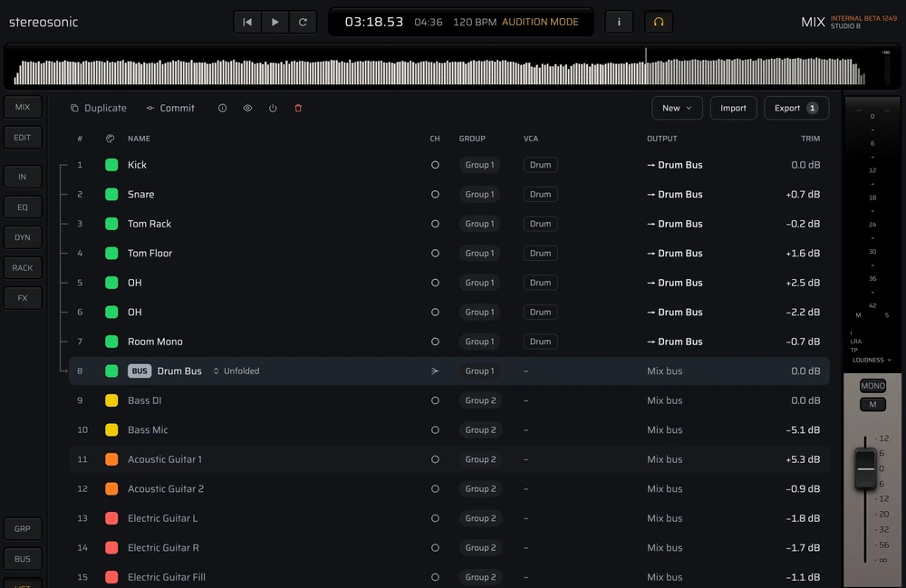Image resolution: width=906 pixels, height=588 pixels.
Task: Click the return-to-start transport button
Action: (247, 22)
